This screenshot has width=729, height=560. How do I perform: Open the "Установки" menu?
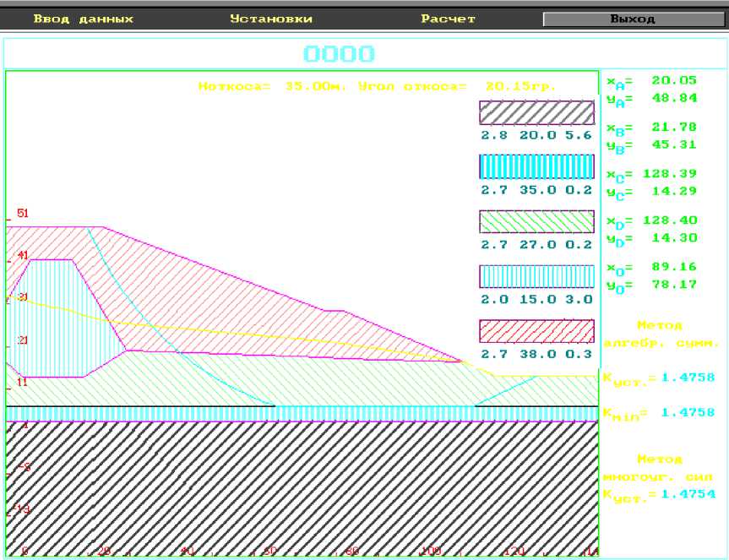(271, 19)
